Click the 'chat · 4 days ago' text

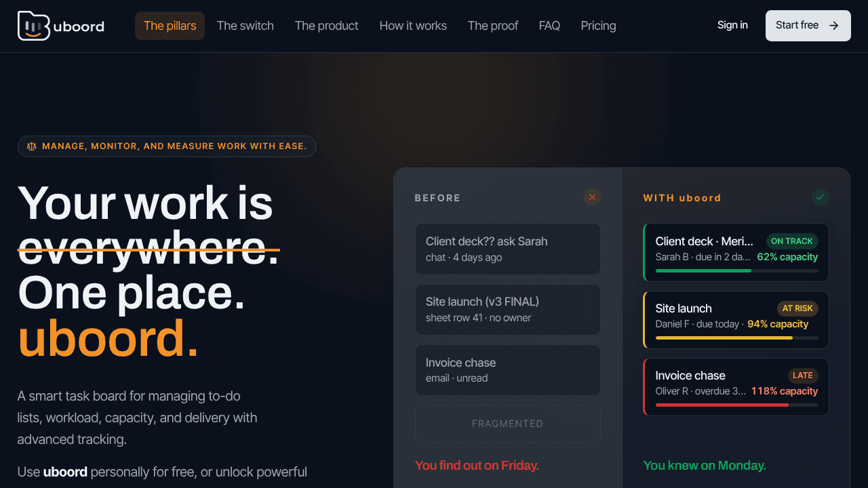click(464, 258)
